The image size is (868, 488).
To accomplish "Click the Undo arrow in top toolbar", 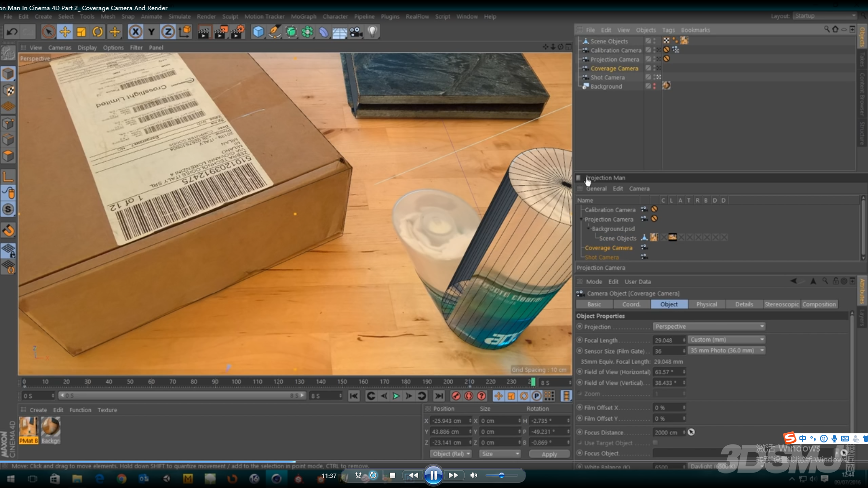I will pos(12,32).
